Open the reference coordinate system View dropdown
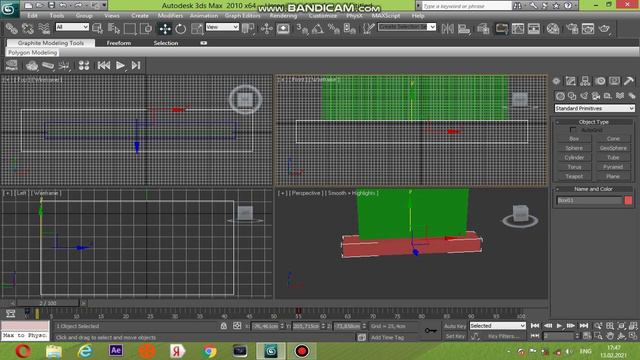640x360 pixels. click(x=222, y=27)
